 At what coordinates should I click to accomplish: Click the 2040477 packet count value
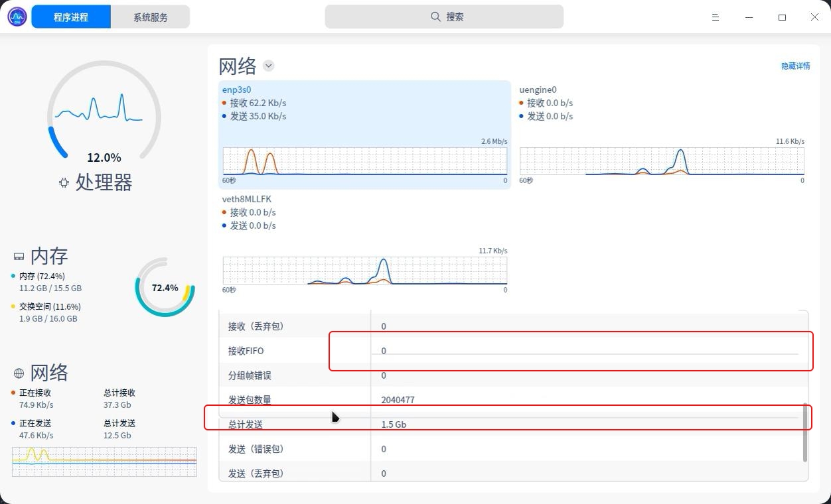(x=398, y=400)
